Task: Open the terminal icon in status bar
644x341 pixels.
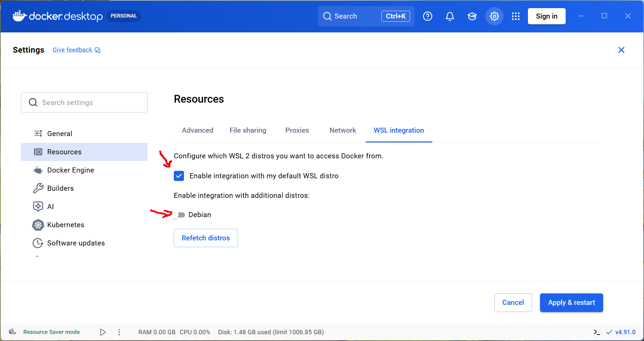Action: [597, 332]
